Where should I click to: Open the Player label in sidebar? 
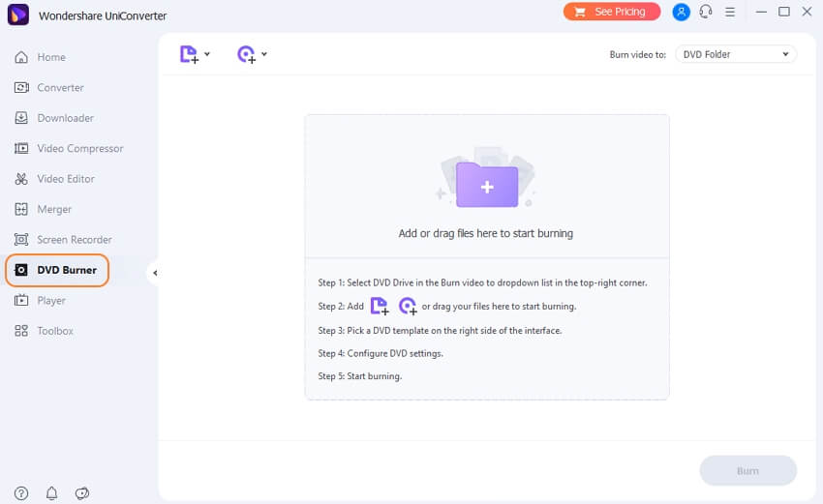pos(51,301)
